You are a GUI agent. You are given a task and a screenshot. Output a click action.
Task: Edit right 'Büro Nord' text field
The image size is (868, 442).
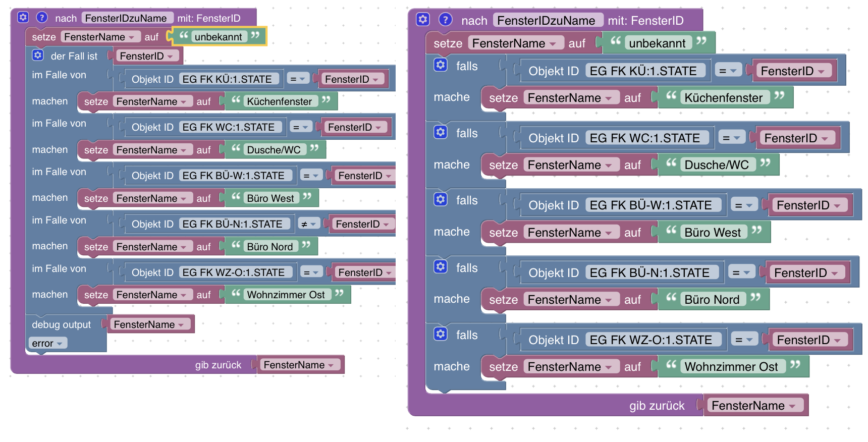[713, 300]
